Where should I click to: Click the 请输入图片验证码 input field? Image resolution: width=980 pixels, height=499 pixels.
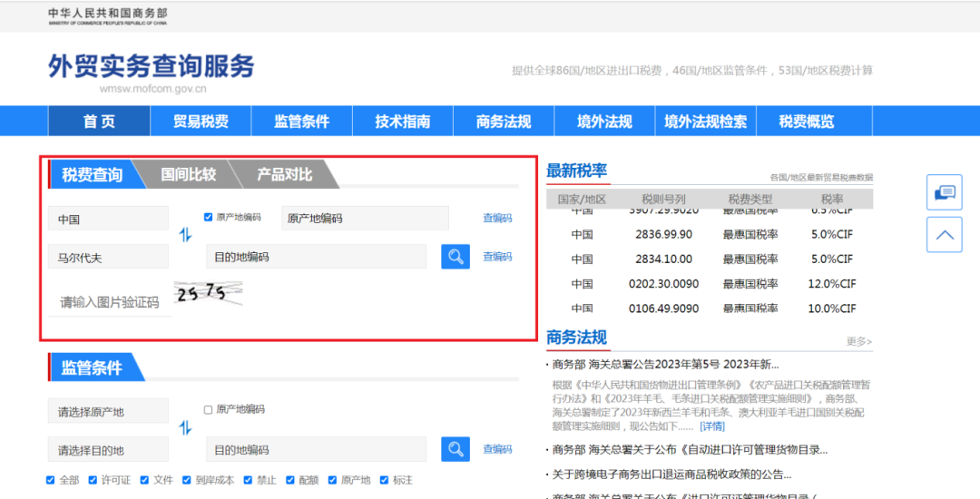click(x=110, y=303)
